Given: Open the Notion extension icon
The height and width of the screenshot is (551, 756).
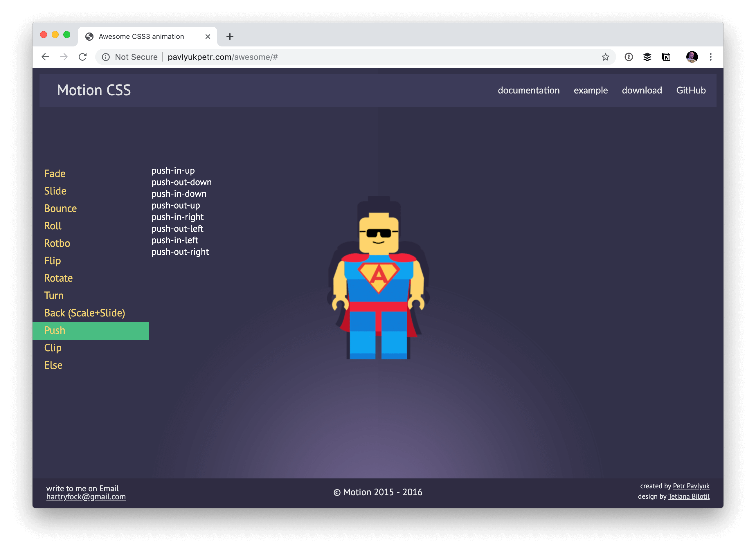Looking at the screenshot, I should 666,57.
